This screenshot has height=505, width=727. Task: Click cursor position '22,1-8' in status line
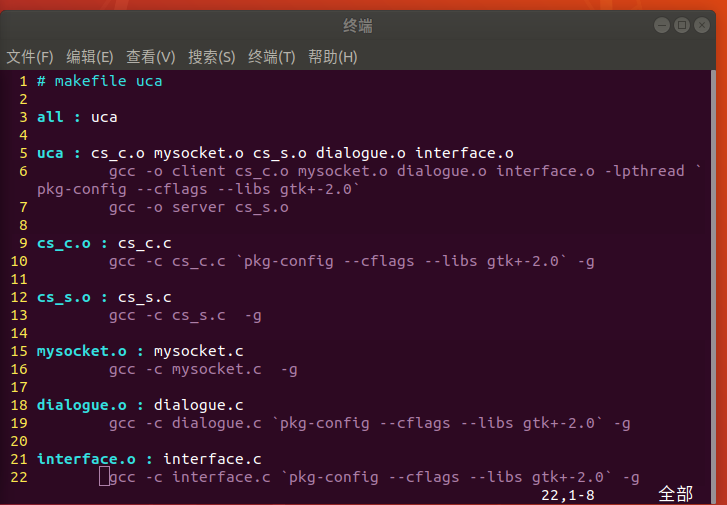tap(568, 496)
